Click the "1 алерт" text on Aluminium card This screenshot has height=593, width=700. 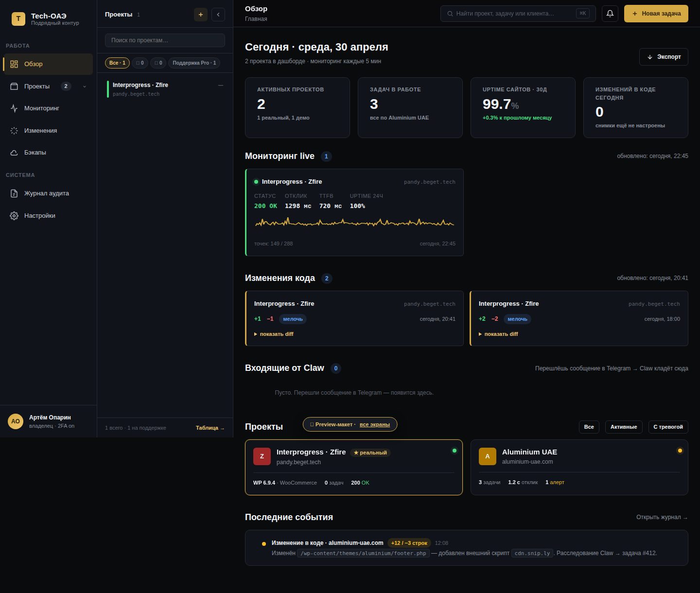point(555,483)
